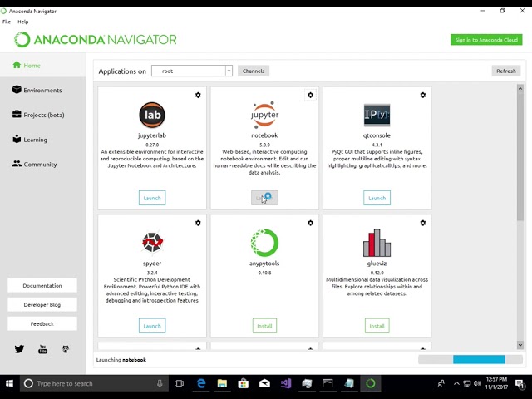Click the glueviz bar chart logo

tap(377, 243)
